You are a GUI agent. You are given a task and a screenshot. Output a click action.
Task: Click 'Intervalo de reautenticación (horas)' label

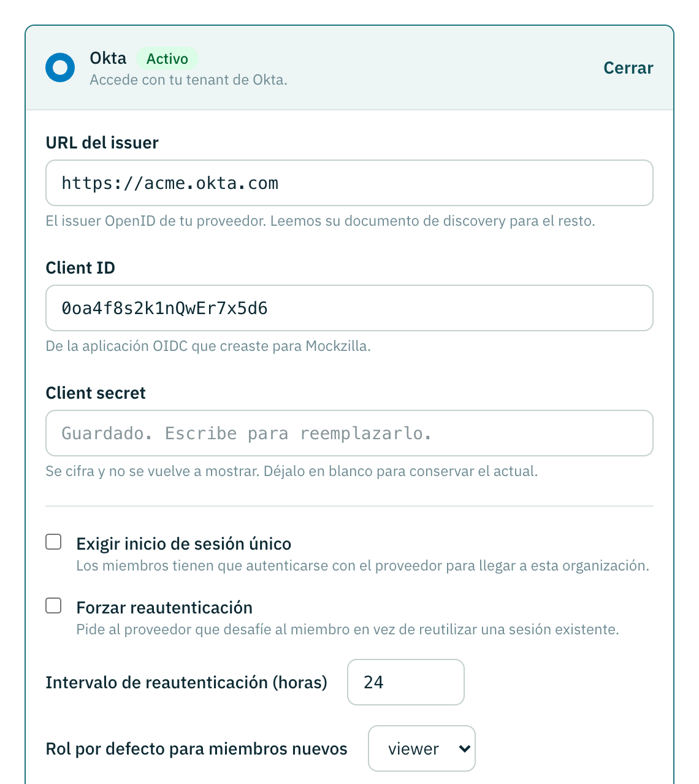pyautogui.click(x=186, y=682)
